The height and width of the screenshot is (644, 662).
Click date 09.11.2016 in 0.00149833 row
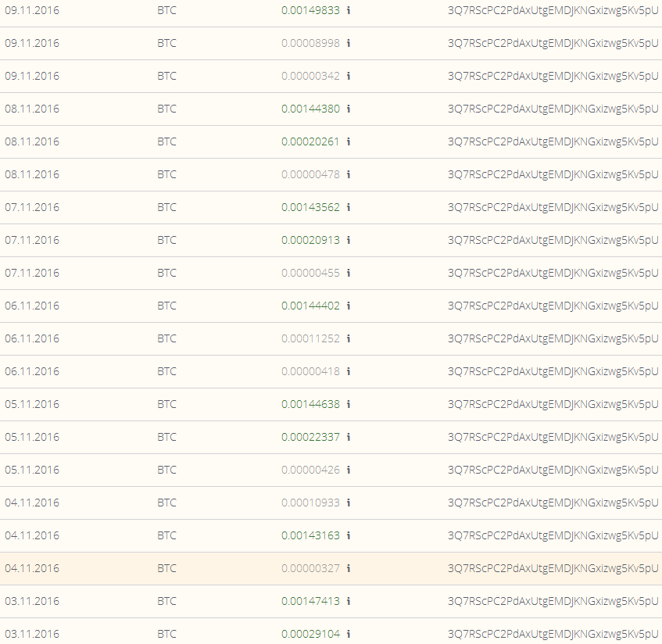pyautogui.click(x=32, y=11)
